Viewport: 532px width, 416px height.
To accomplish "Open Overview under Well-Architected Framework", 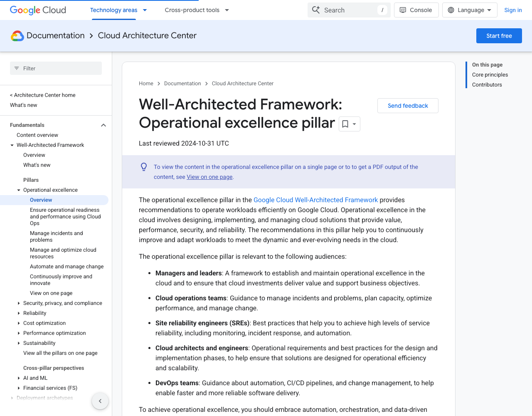I will click(x=34, y=155).
